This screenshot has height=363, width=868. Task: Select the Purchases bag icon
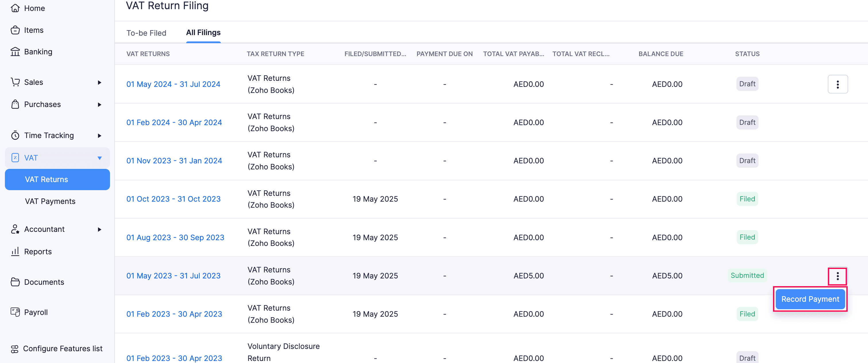pos(16,104)
